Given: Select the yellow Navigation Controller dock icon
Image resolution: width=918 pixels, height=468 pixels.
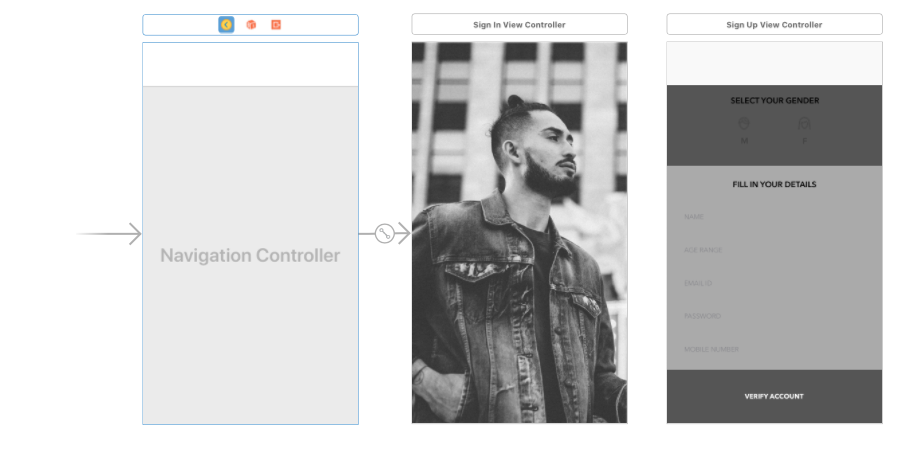Looking at the screenshot, I should [x=226, y=25].
